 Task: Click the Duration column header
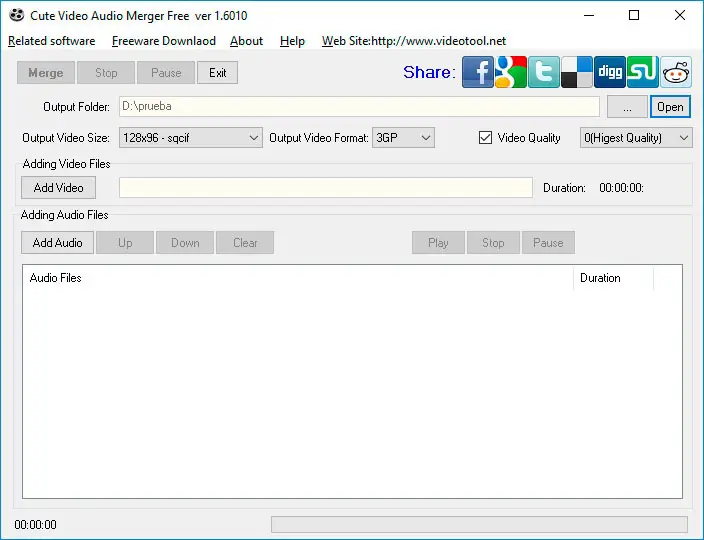[x=613, y=278]
